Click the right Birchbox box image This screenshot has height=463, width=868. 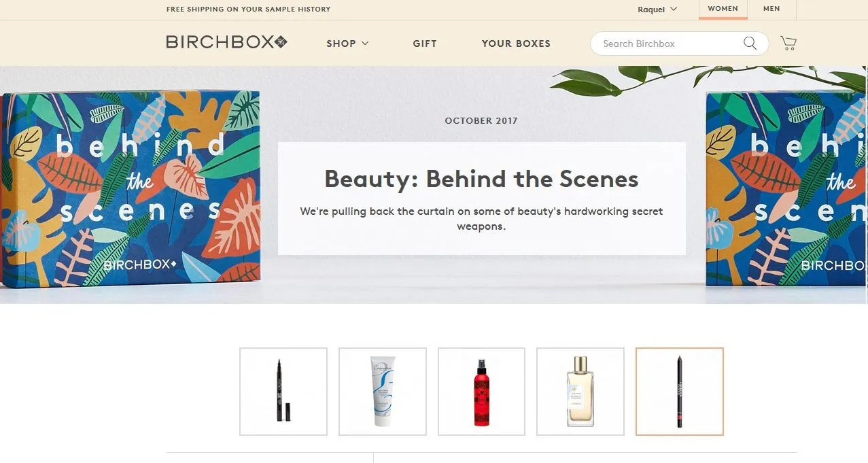click(x=786, y=189)
